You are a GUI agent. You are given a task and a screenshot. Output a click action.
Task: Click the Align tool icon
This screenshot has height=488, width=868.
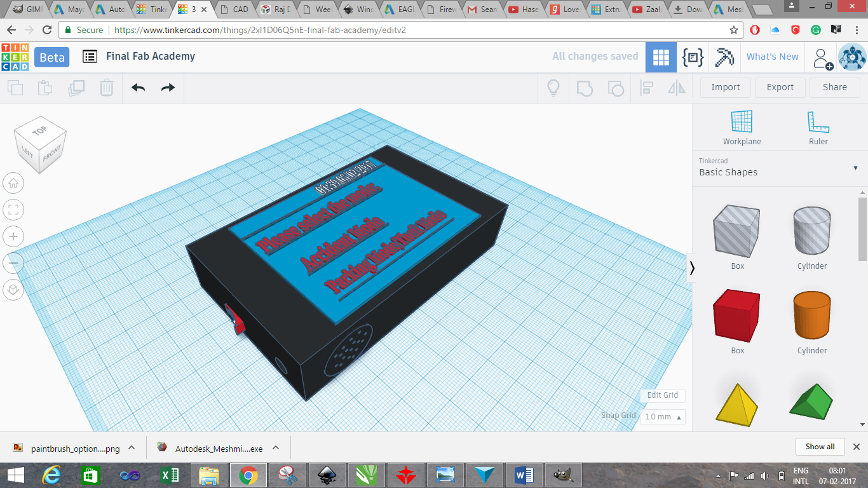tap(647, 88)
